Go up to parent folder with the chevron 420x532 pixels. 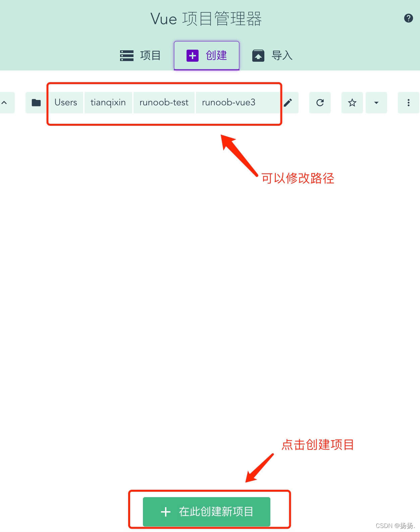tap(5, 103)
